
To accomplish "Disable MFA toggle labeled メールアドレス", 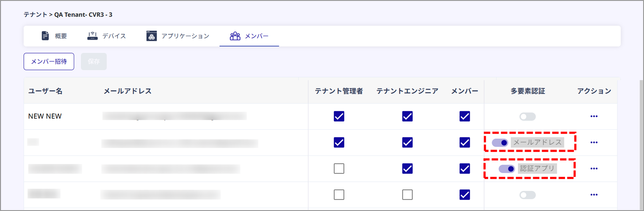I will [x=500, y=143].
